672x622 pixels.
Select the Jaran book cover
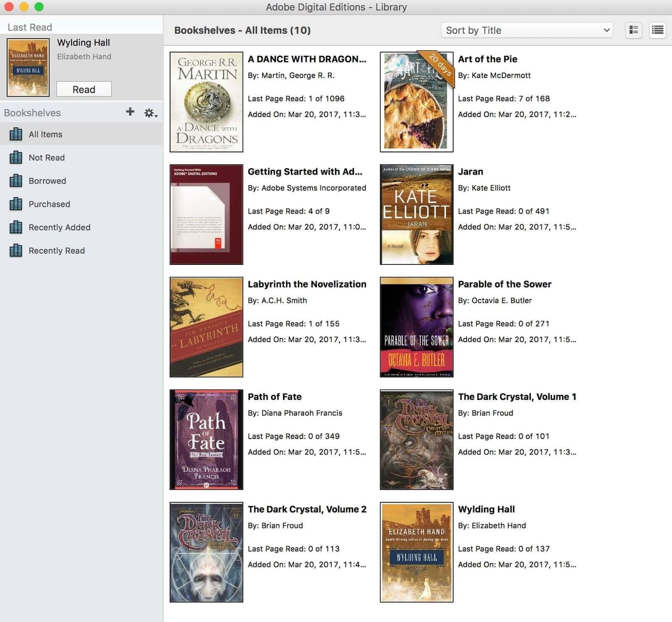tap(416, 214)
